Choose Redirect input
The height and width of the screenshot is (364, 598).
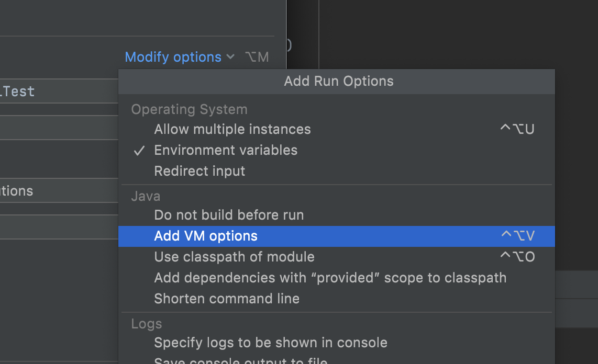pos(336,171)
